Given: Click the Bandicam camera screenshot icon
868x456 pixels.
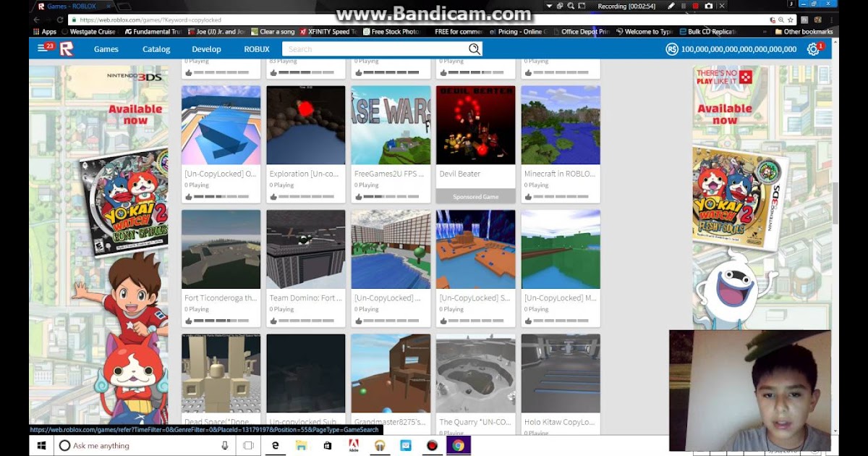Looking at the screenshot, I should [708, 6].
